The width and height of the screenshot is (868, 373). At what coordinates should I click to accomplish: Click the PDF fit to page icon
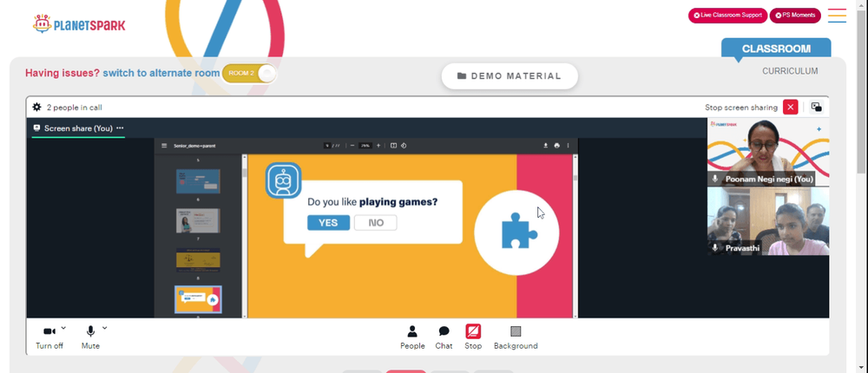pyautogui.click(x=393, y=146)
